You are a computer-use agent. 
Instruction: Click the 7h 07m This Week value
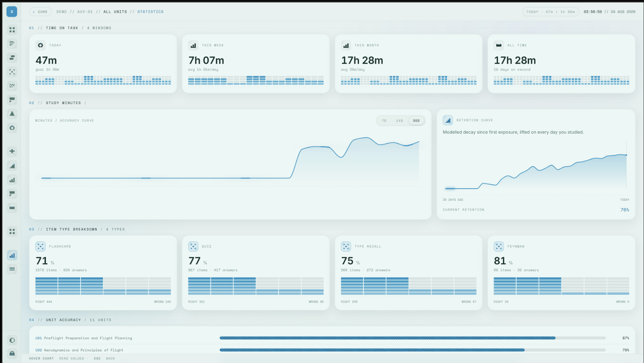[x=206, y=60]
